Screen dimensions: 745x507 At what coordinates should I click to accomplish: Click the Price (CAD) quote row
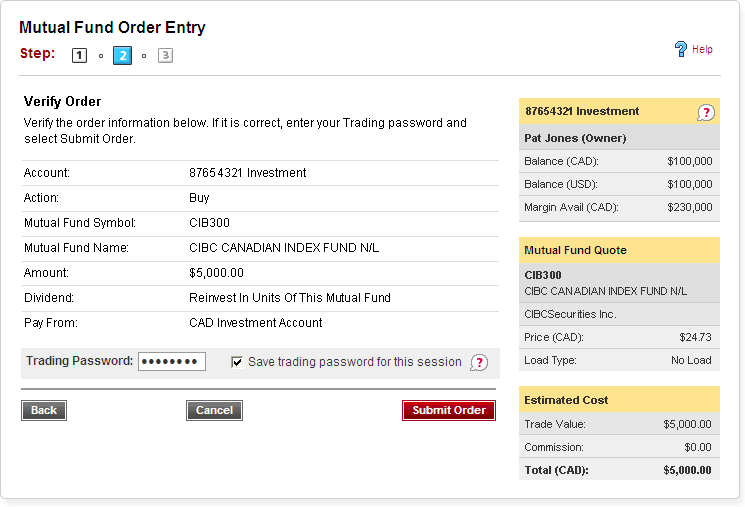[x=619, y=337]
